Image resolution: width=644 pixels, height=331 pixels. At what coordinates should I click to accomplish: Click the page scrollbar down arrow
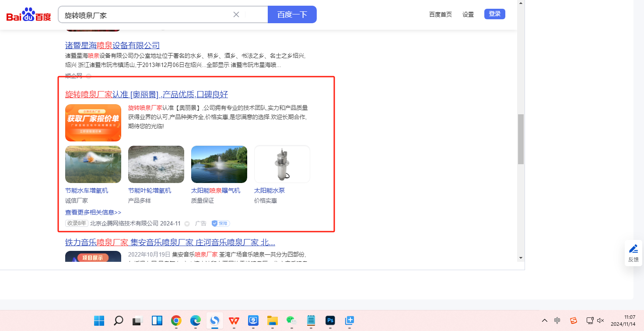point(521,257)
